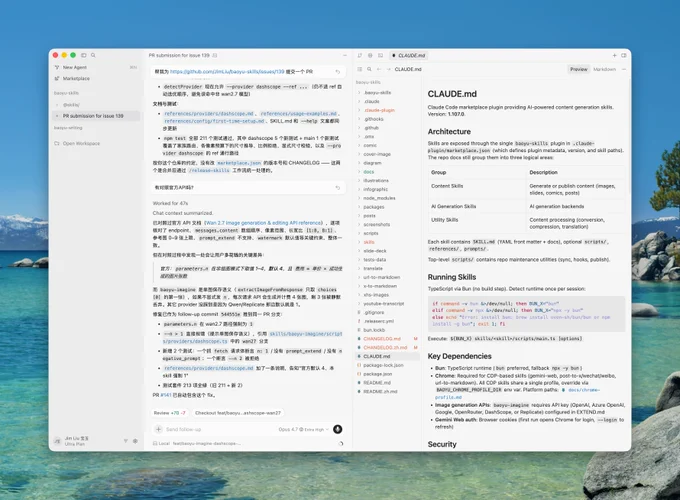Click the undo arrow on the second user message
This screenshot has height=500, width=680.
coord(338,188)
